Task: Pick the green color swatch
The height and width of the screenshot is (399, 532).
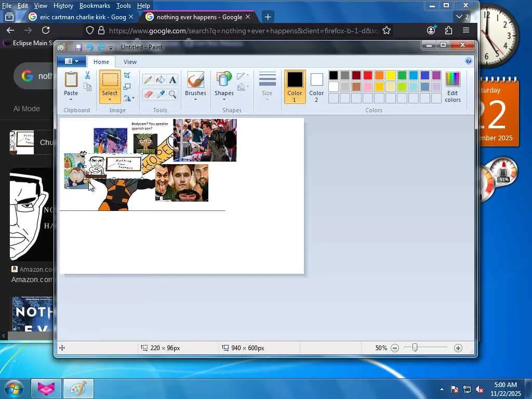Action: pos(402,75)
